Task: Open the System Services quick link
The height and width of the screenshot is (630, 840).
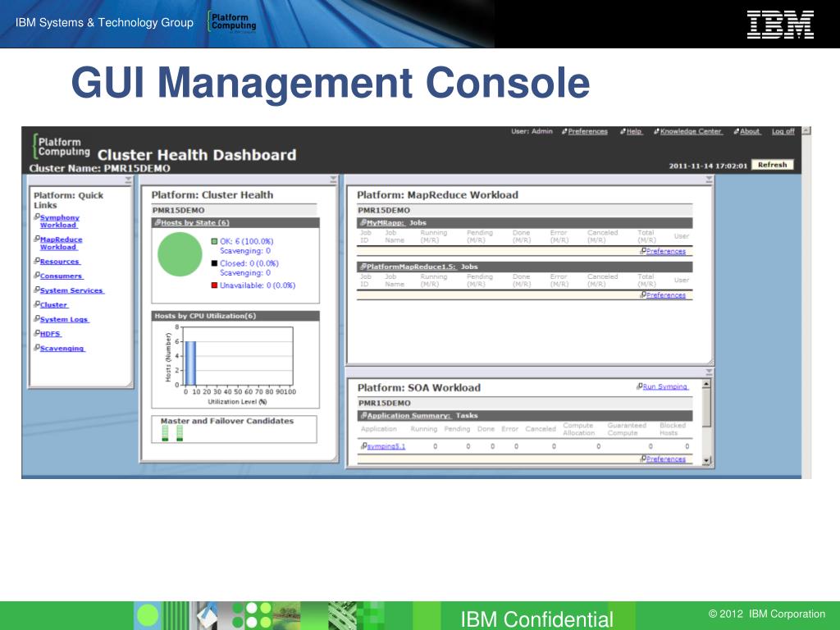Action: tap(72, 290)
